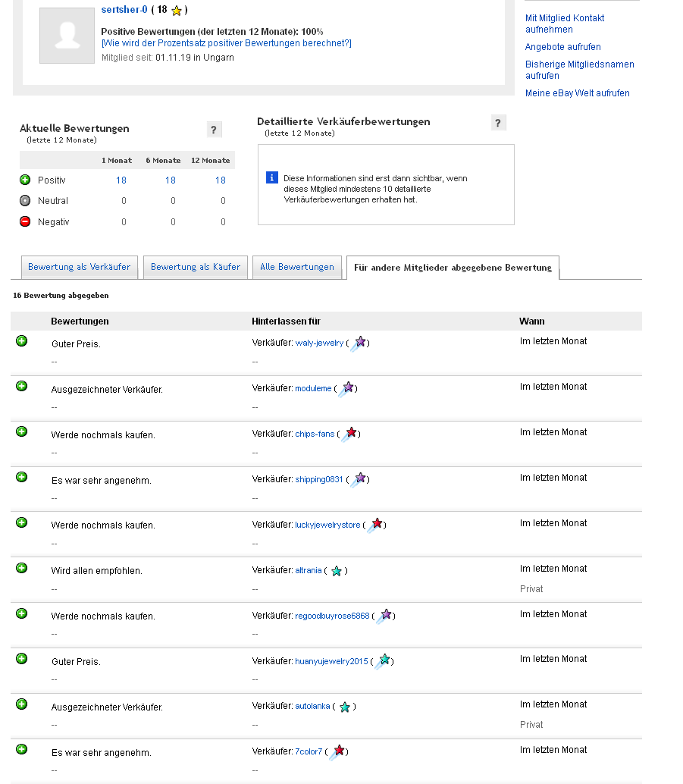The width and height of the screenshot is (683, 784).
Task: Switch to 'Bewertung als Verkäufer' tab
Action: coord(79,267)
